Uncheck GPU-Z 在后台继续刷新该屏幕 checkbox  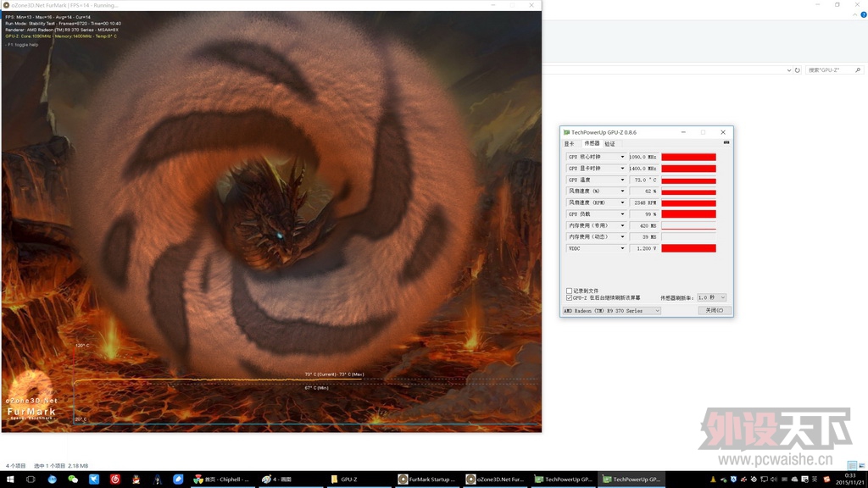569,297
